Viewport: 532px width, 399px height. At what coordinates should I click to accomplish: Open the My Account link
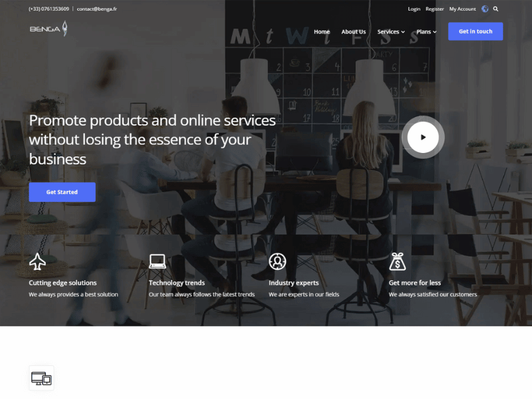tap(462, 9)
